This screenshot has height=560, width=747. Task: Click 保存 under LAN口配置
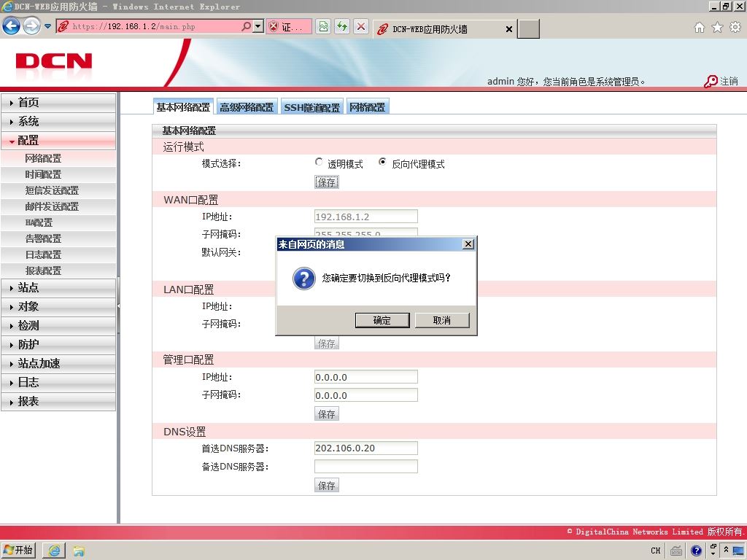327,343
